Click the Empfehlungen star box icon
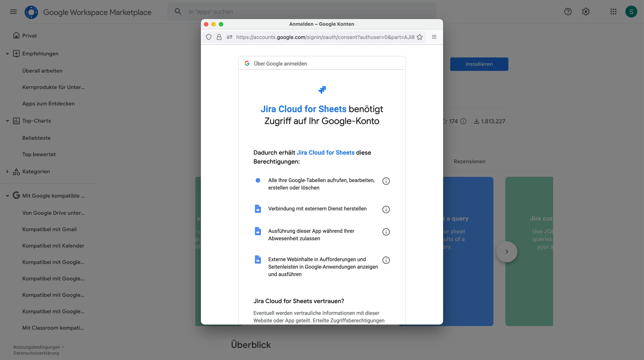This screenshot has height=360, width=644. (x=16, y=54)
